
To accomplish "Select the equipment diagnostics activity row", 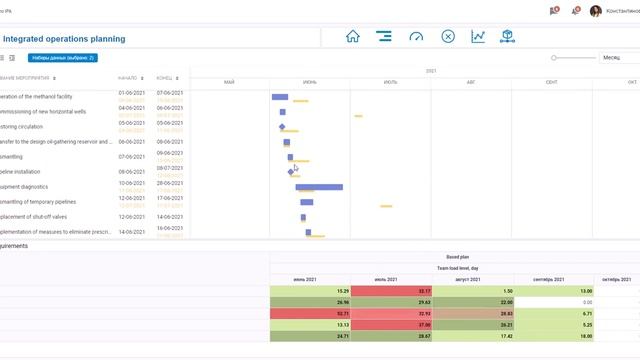I will click(x=94, y=187).
